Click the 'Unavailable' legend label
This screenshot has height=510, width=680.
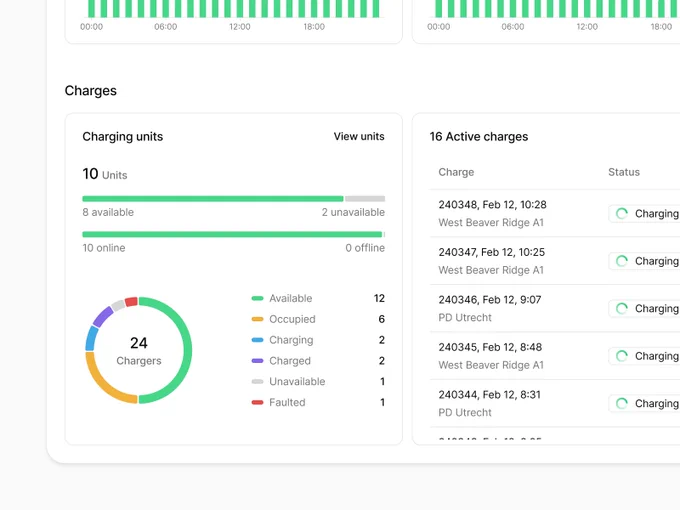pos(297,382)
